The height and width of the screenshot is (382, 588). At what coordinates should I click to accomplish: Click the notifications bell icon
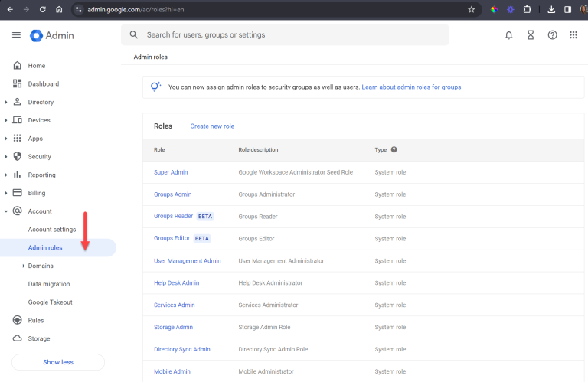508,35
